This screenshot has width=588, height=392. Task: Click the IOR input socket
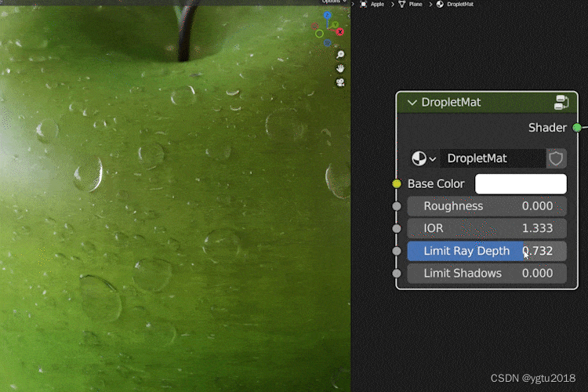pyautogui.click(x=397, y=228)
